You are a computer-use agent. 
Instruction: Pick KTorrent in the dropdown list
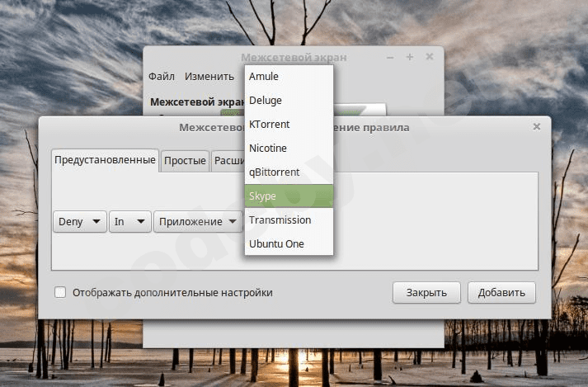click(x=289, y=125)
